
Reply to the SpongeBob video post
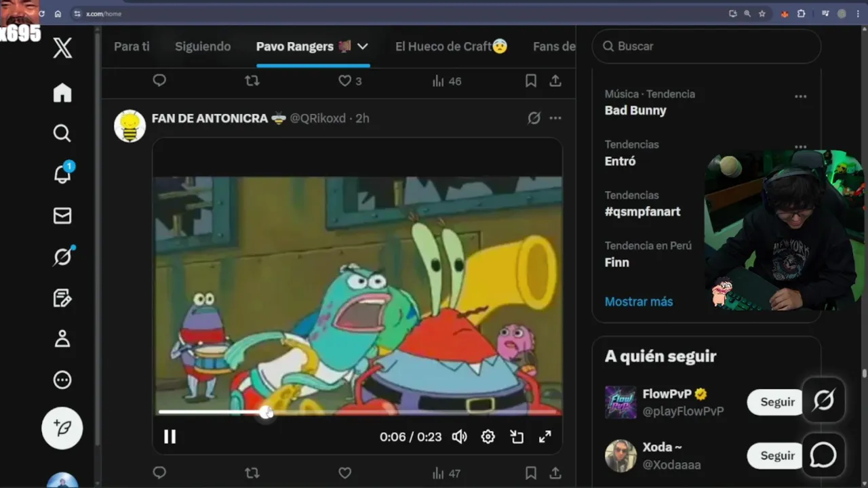(159, 473)
